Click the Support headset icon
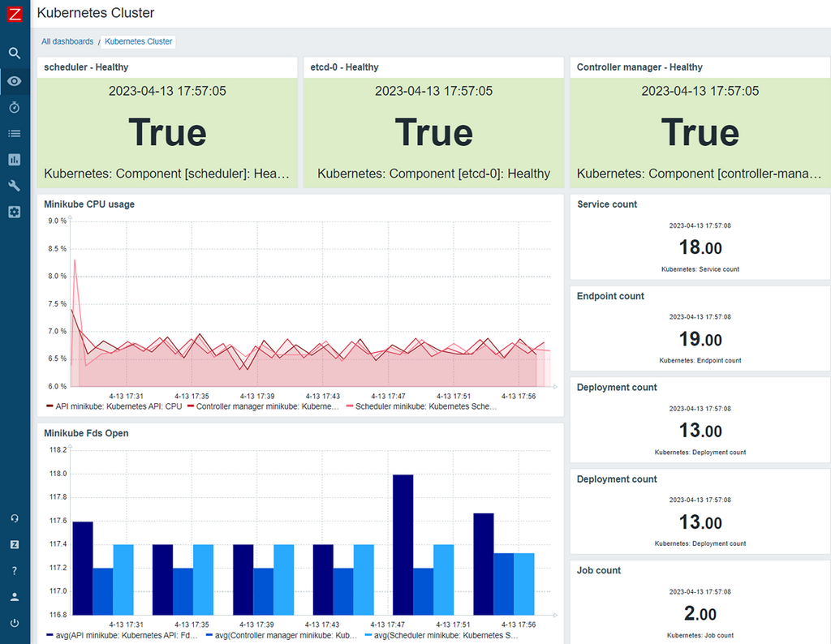The width and height of the screenshot is (831, 644). click(15, 518)
